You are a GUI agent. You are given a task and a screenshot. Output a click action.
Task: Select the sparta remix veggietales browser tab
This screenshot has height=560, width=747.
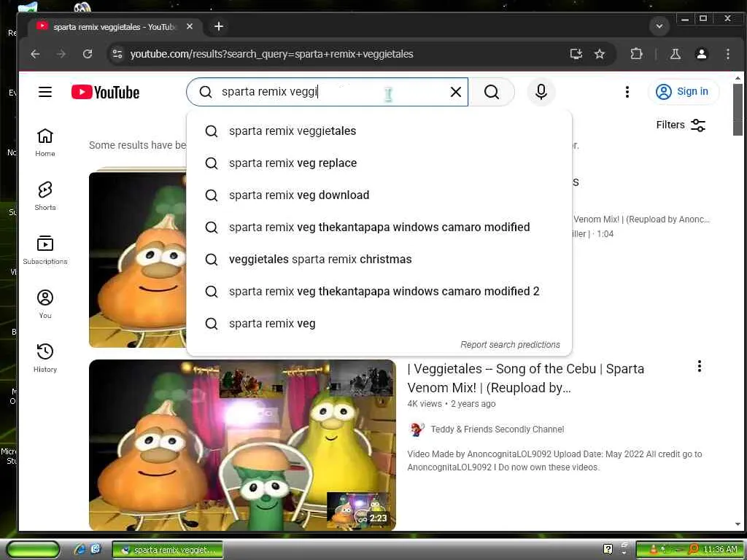[115, 27]
